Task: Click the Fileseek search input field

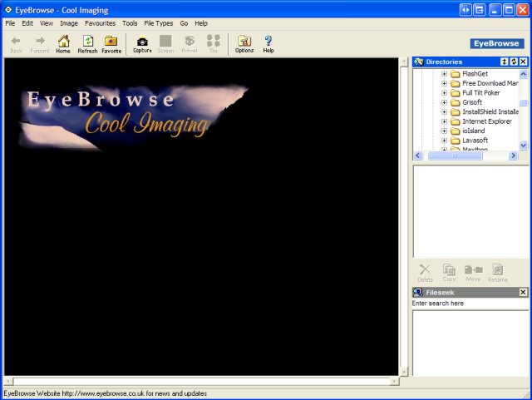Action: [x=470, y=304]
